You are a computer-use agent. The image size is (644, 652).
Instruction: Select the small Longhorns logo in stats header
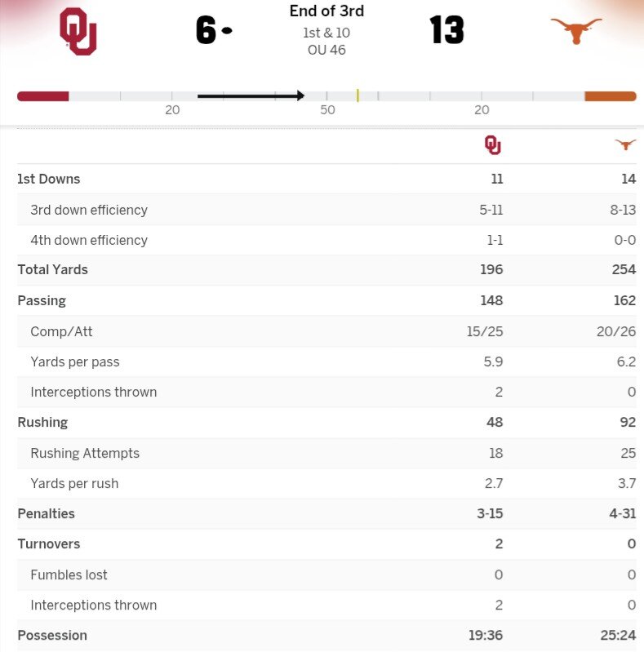pos(625,145)
